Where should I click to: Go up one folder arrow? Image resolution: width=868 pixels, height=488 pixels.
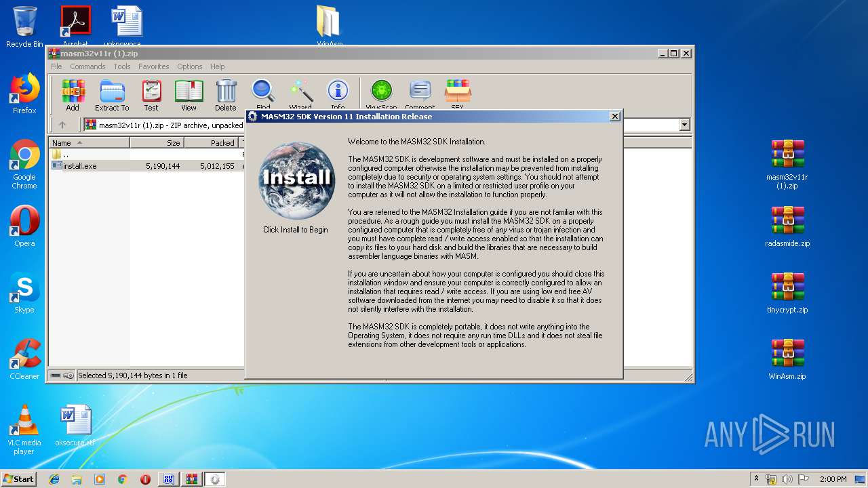62,125
